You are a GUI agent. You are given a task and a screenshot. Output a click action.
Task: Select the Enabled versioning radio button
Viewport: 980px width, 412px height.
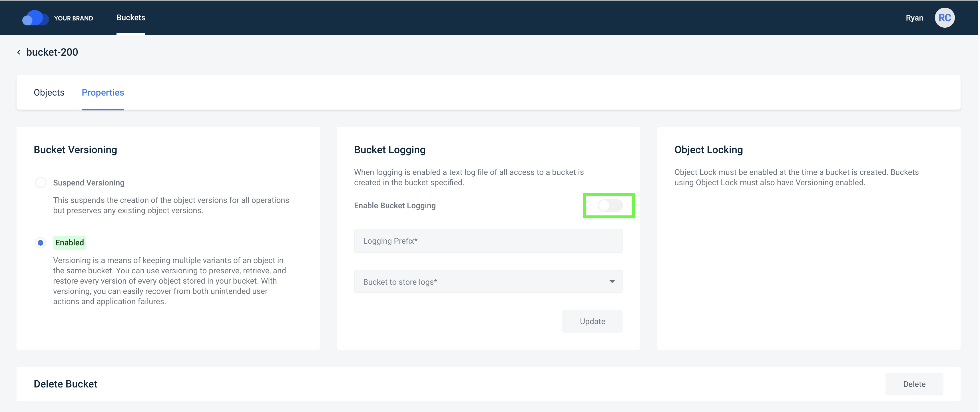click(x=40, y=243)
